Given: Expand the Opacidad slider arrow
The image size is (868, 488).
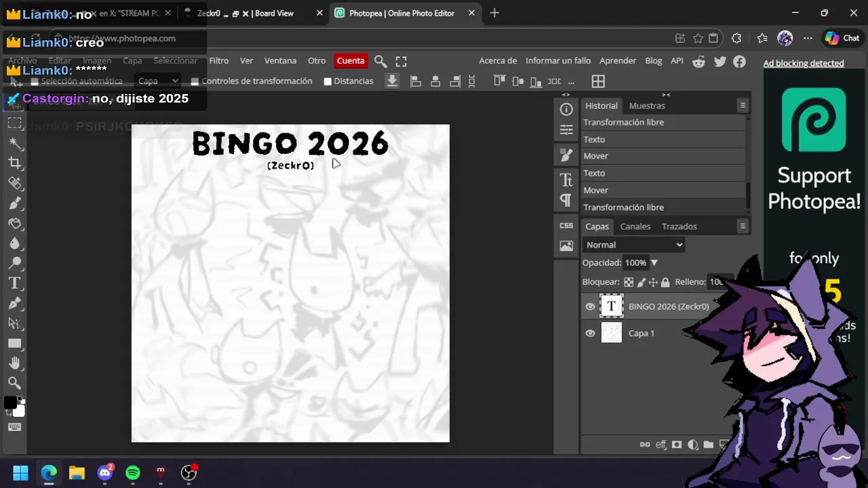Looking at the screenshot, I should click(654, 263).
